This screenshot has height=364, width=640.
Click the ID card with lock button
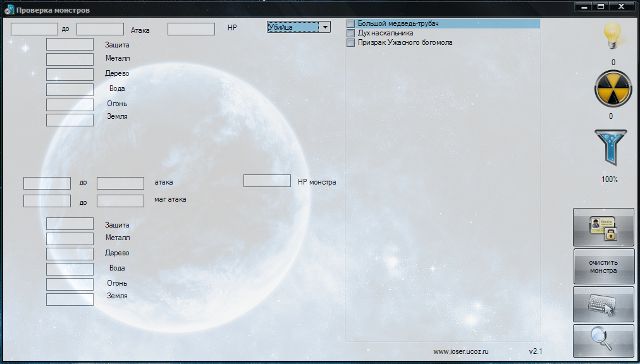tap(604, 227)
